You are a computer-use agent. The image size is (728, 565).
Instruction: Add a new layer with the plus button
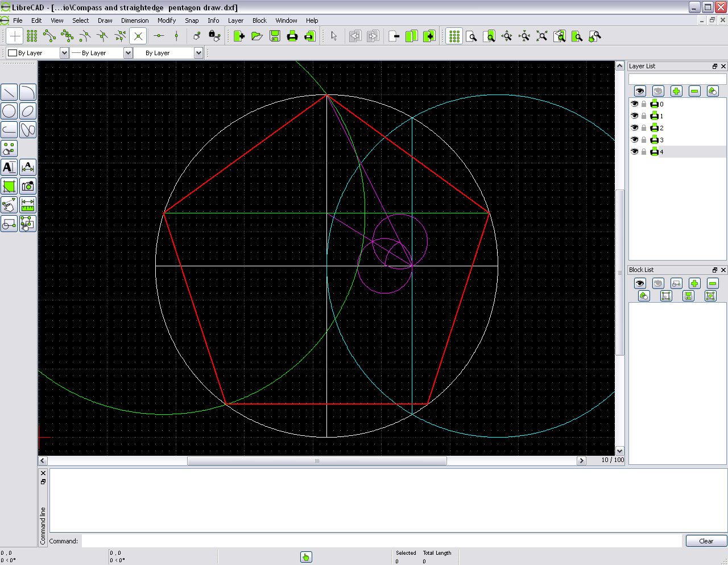pos(676,90)
